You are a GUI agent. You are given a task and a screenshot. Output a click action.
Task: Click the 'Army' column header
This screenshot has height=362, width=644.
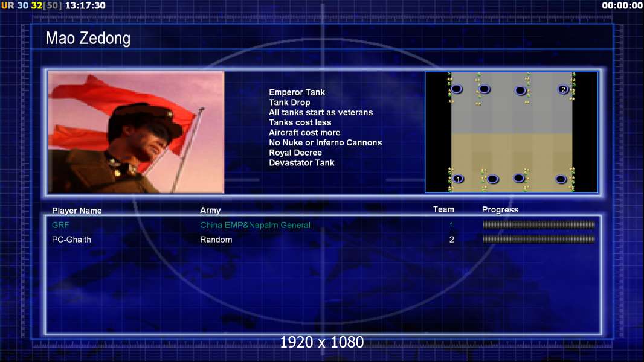[210, 211]
